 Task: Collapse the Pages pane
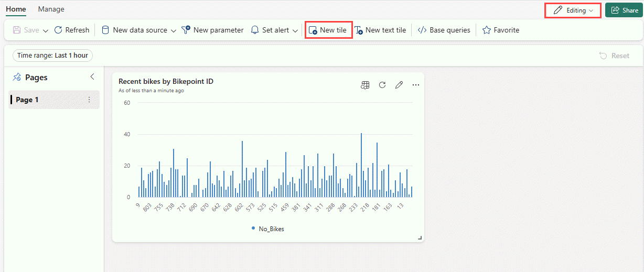click(x=92, y=77)
